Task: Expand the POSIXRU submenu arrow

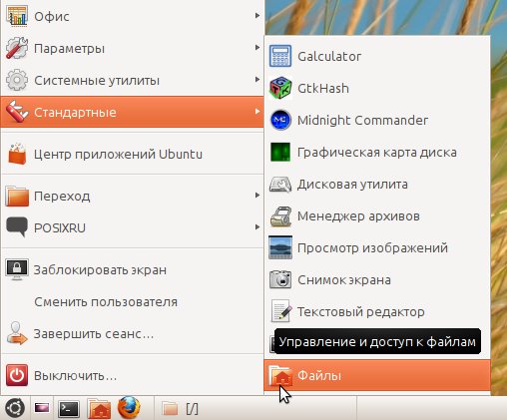Action: (257, 227)
